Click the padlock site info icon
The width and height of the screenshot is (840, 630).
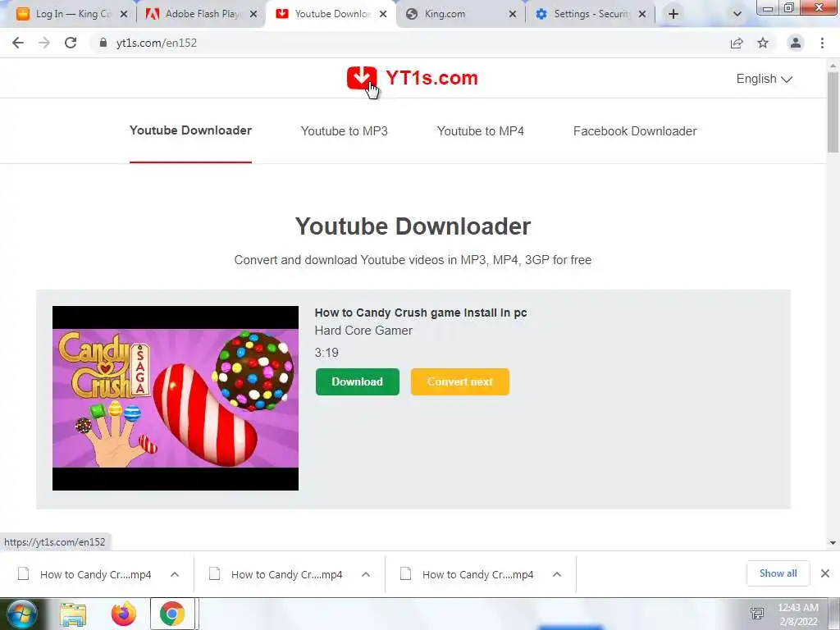103,43
